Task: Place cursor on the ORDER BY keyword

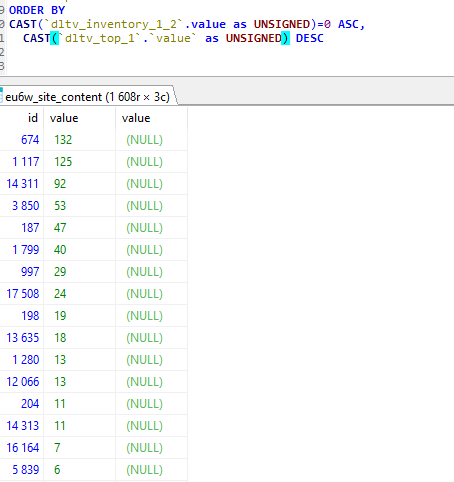Action: tap(37, 10)
